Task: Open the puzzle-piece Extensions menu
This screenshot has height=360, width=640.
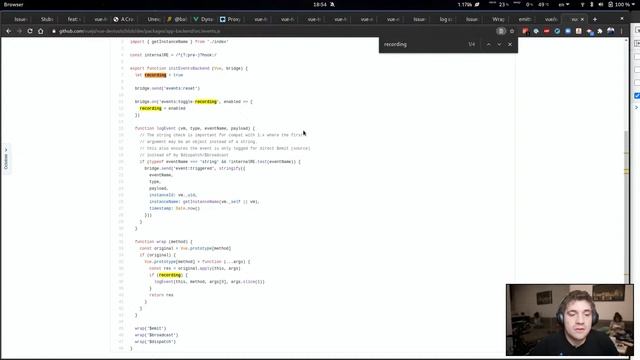Action: pos(600,31)
